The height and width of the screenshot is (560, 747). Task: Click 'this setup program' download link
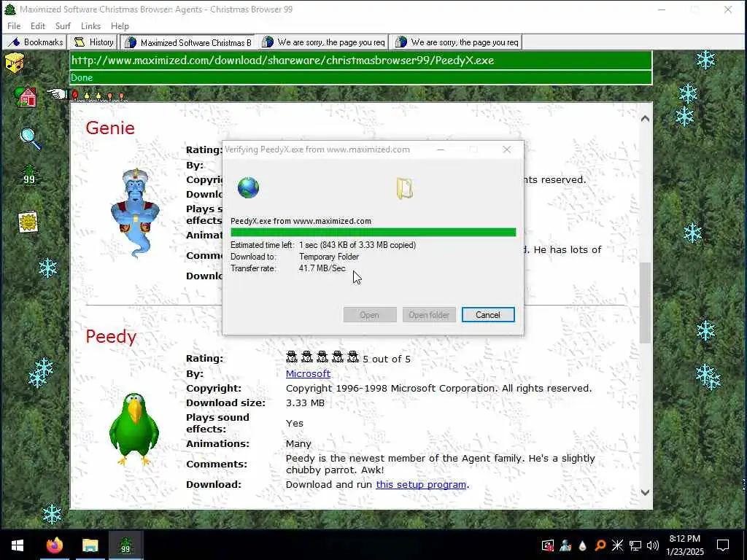click(x=421, y=484)
